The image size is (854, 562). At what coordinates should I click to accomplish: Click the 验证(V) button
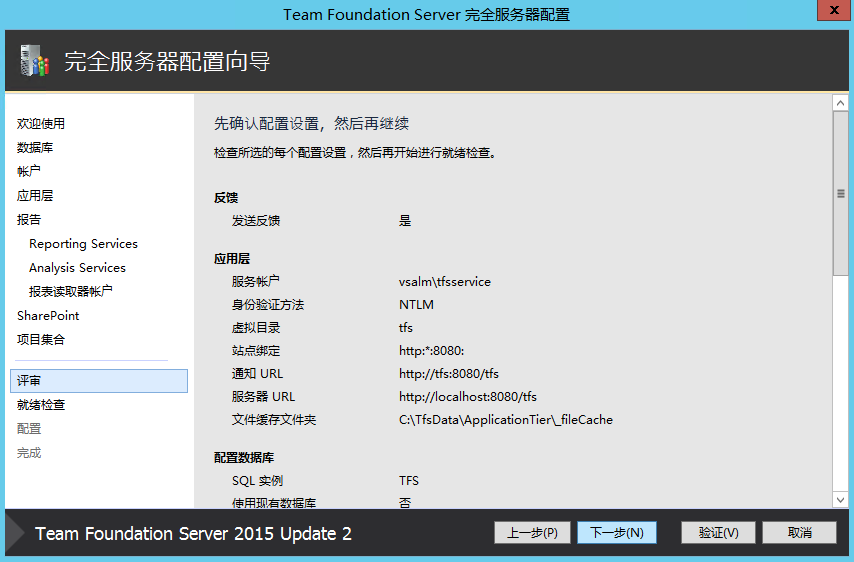click(718, 533)
